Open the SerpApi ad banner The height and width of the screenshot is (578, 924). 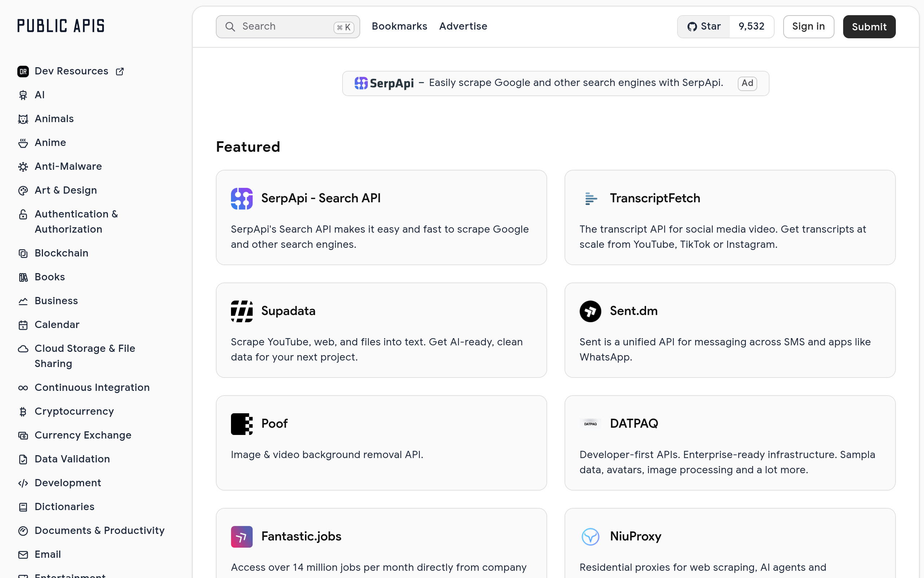point(555,83)
